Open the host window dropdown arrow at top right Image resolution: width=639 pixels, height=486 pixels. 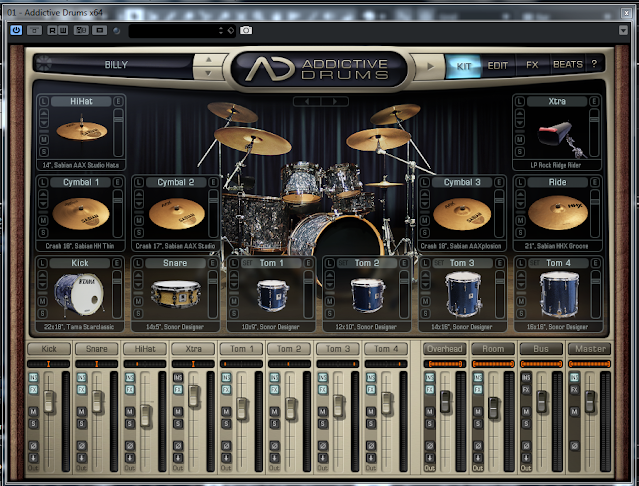point(623,30)
